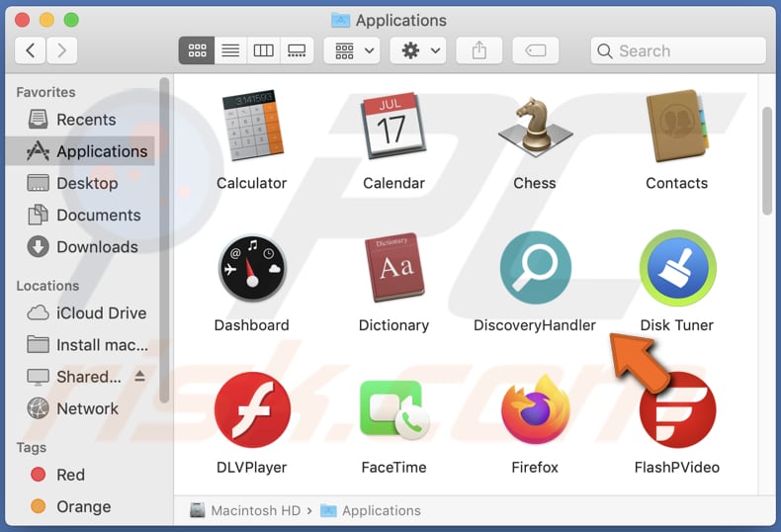Open Desktop in the sidebar
The width and height of the screenshot is (781, 532).
coord(80,183)
